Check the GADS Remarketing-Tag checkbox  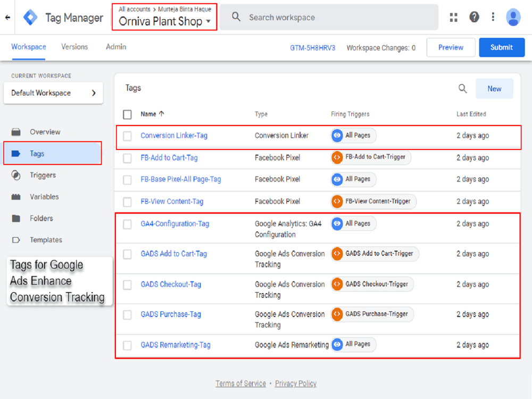point(127,345)
